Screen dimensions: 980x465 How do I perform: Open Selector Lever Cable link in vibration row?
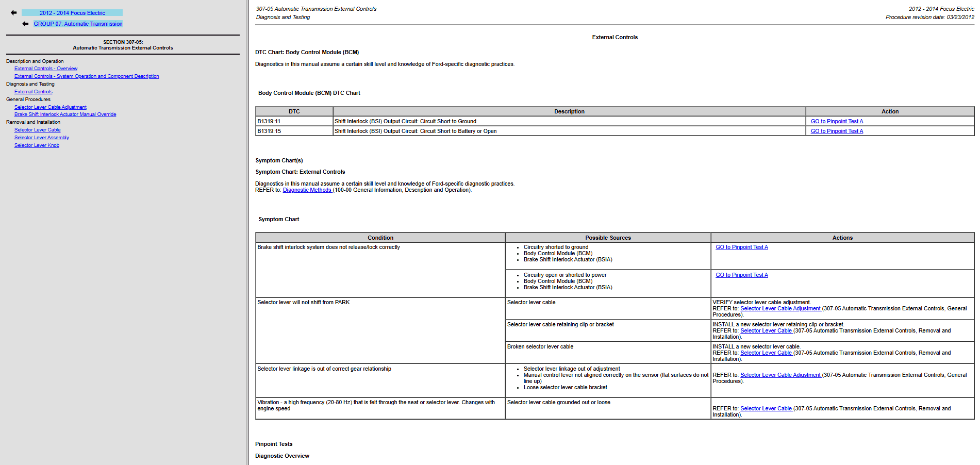click(766, 409)
